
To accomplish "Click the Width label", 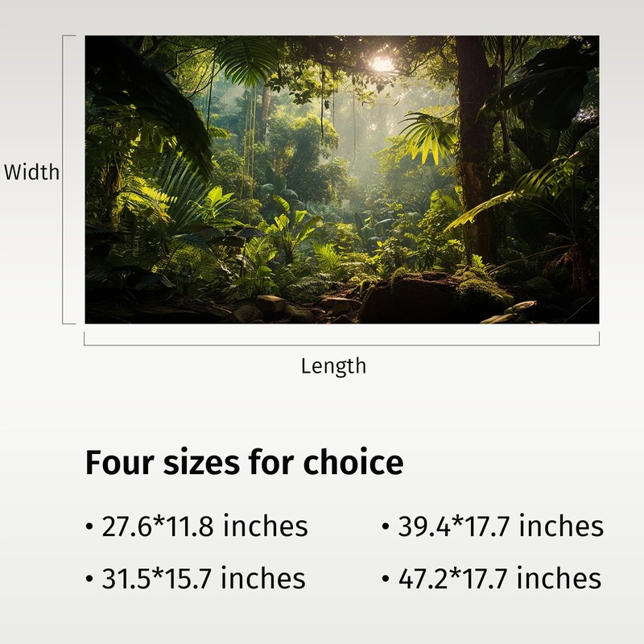I will pyautogui.click(x=32, y=172).
